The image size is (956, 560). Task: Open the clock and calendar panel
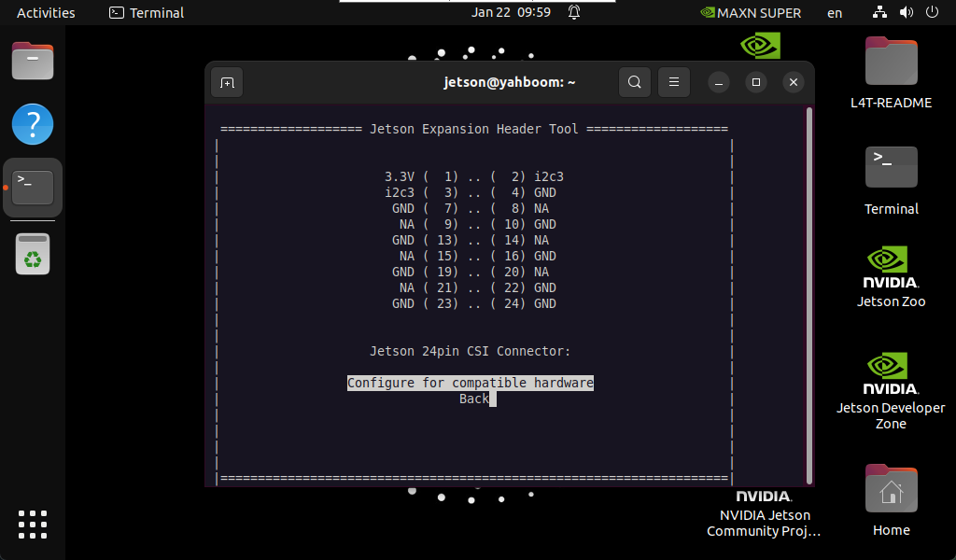511,13
